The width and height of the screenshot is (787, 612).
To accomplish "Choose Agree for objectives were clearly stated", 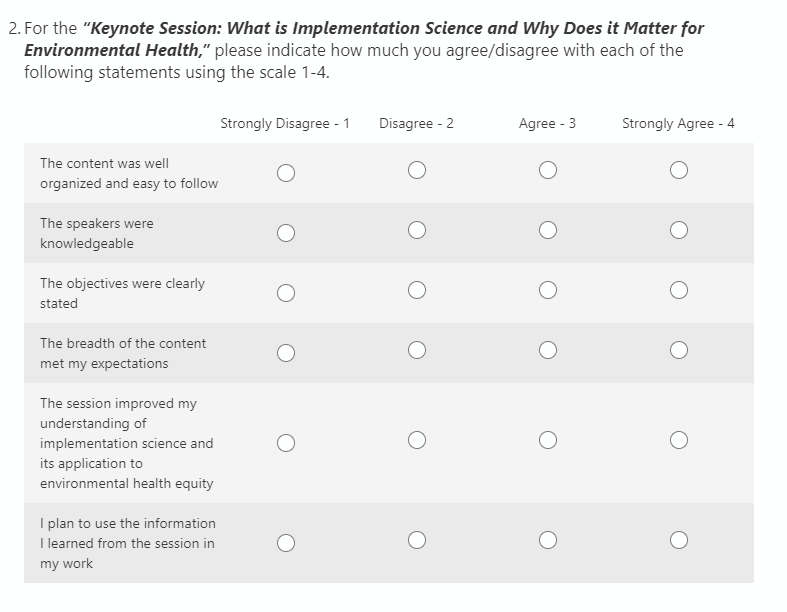I will [x=547, y=291].
